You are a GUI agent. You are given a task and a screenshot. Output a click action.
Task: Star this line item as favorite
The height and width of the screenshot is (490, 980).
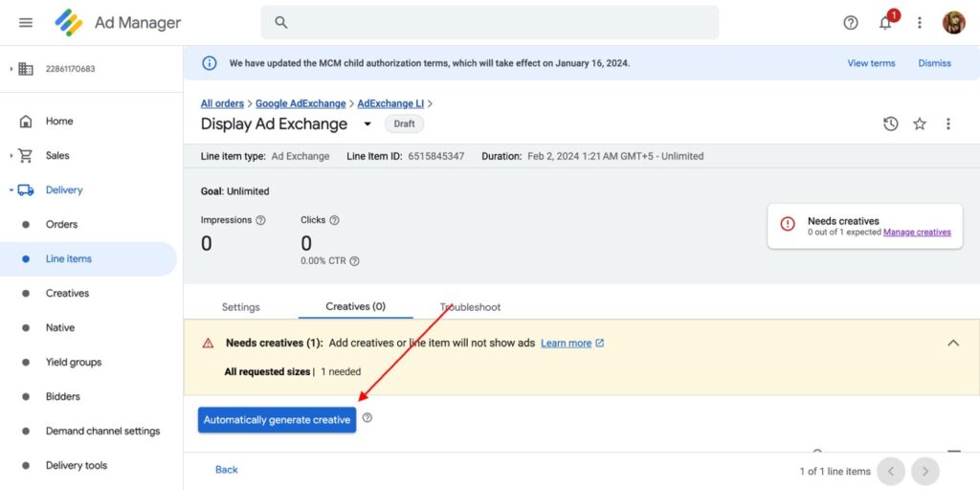point(920,123)
